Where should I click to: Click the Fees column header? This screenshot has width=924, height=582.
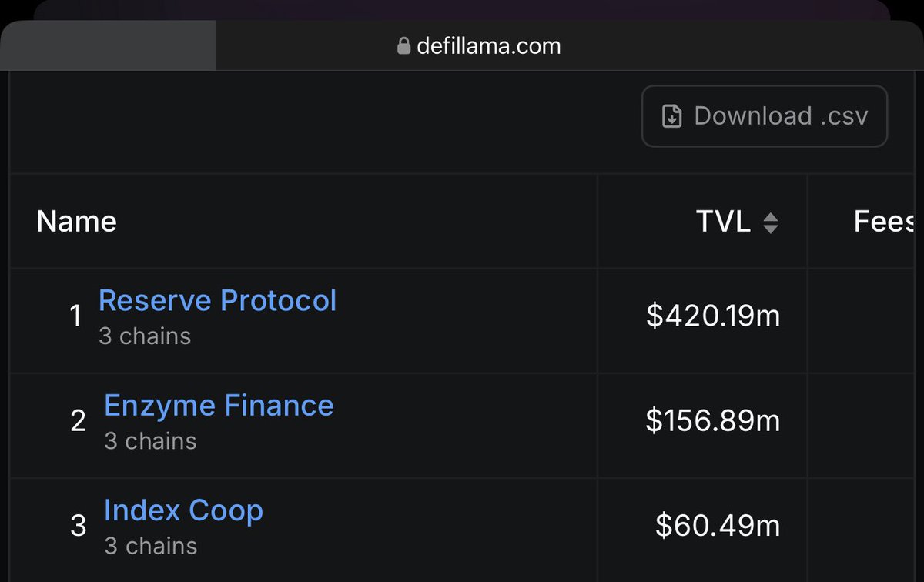[884, 222]
